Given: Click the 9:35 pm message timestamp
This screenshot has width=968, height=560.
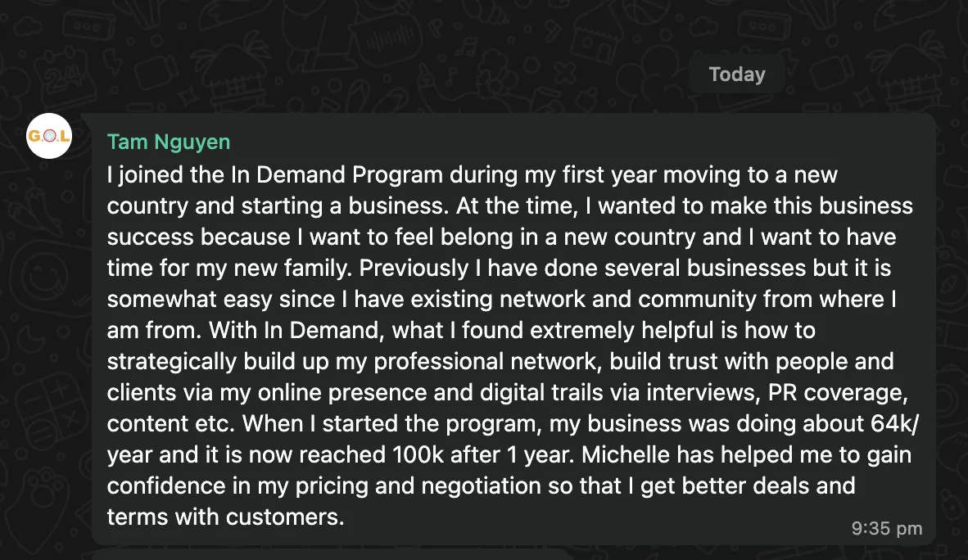Looking at the screenshot, I should click(x=887, y=528).
